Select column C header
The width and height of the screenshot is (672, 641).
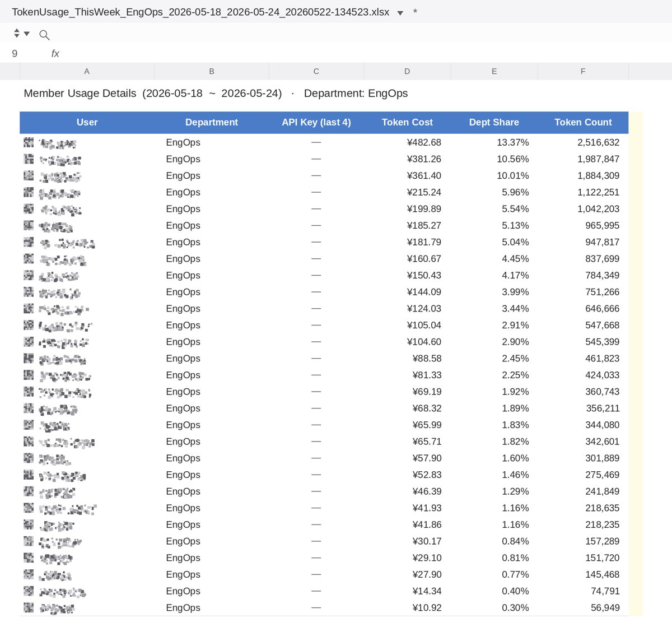pyautogui.click(x=316, y=71)
